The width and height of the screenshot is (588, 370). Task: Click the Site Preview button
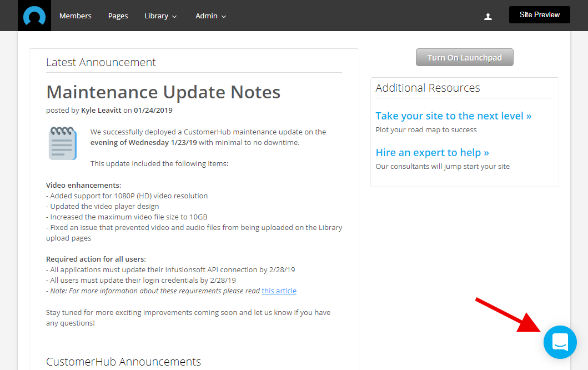point(539,14)
